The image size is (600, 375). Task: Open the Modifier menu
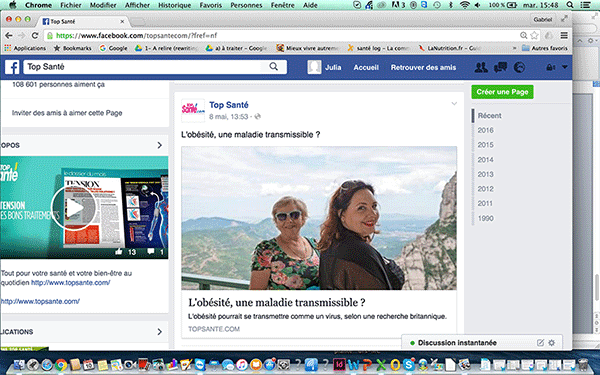[x=103, y=5]
